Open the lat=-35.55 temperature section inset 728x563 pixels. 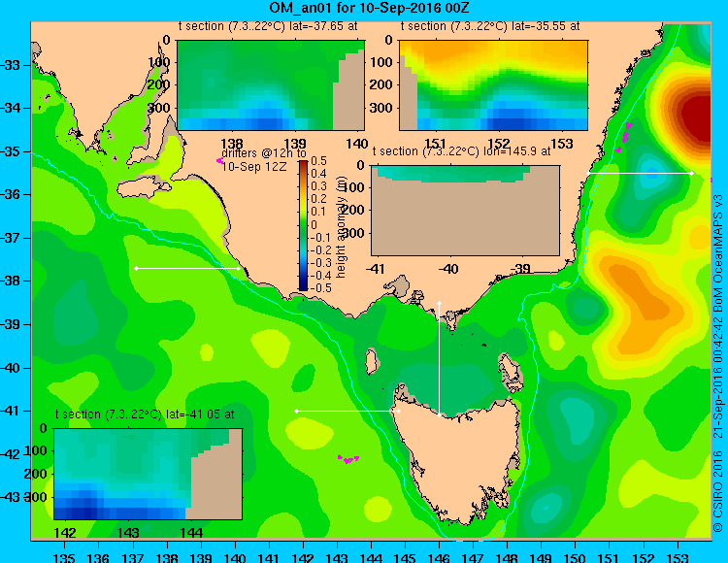coord(493,85)
